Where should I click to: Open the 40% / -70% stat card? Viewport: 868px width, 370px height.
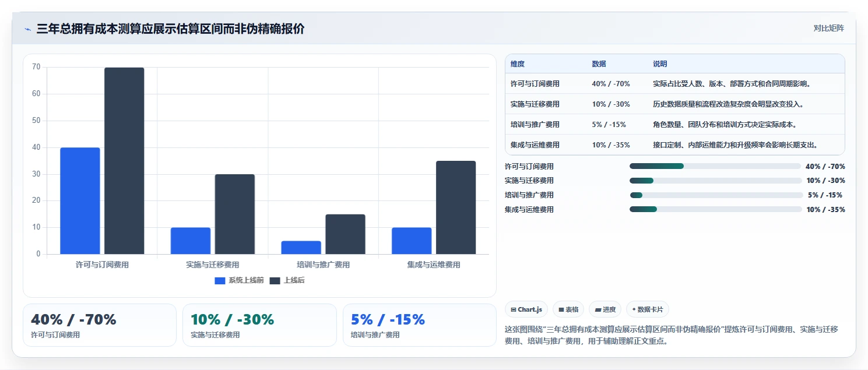click(x=100, y=325)
